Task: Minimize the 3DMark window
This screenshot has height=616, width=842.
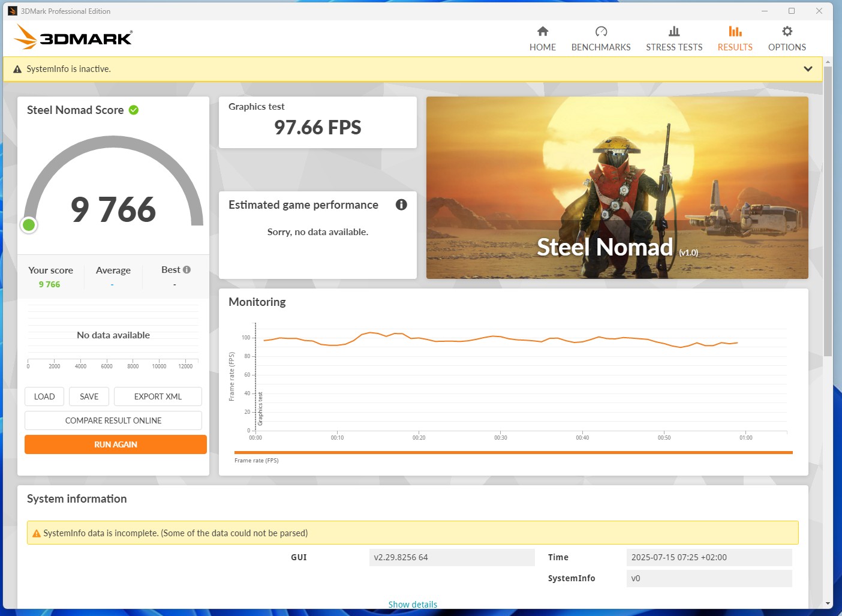Action: point(765,11)
